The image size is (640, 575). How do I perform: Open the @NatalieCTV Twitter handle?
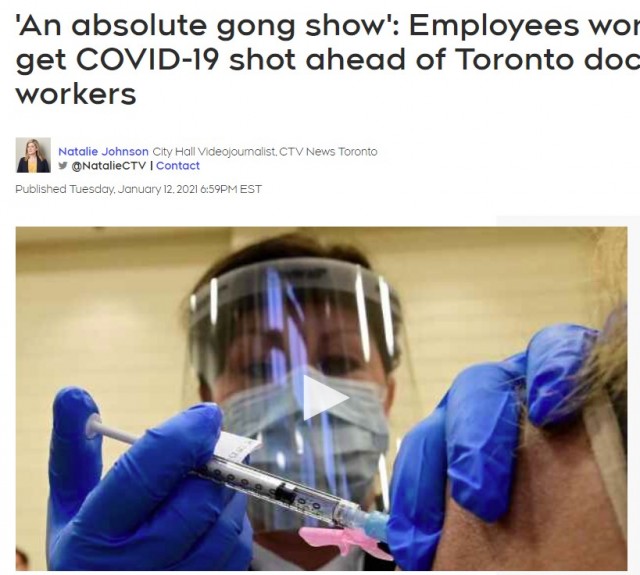108,166
